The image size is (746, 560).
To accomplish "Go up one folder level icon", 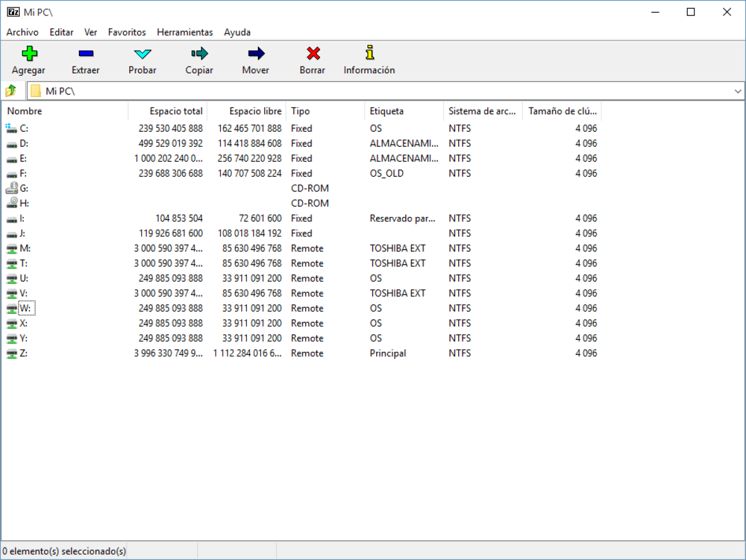I will pyautogui.click(x=11, y=91).
